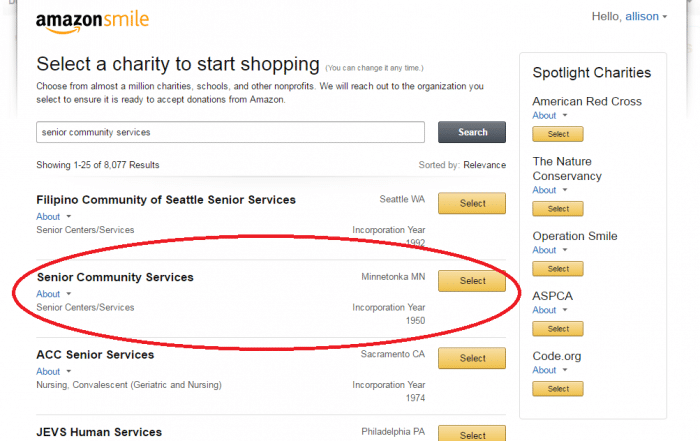Select JEVS Human Services charity
Viewport: 700px width, 441px height.
pos(472,433)
